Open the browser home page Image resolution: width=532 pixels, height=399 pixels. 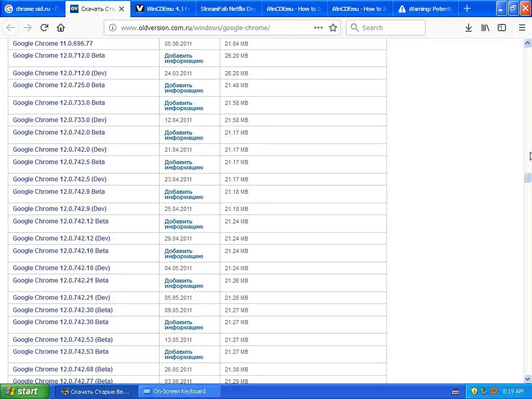pos(61,28)
